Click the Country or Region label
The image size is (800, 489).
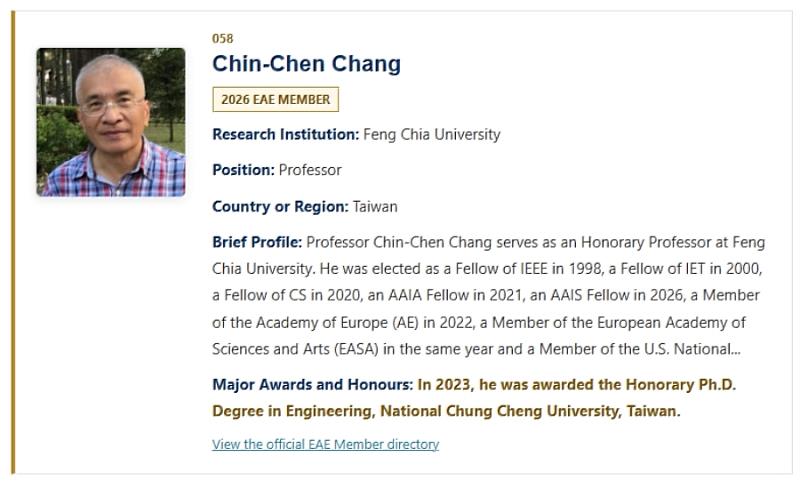(x=280, y=206)
